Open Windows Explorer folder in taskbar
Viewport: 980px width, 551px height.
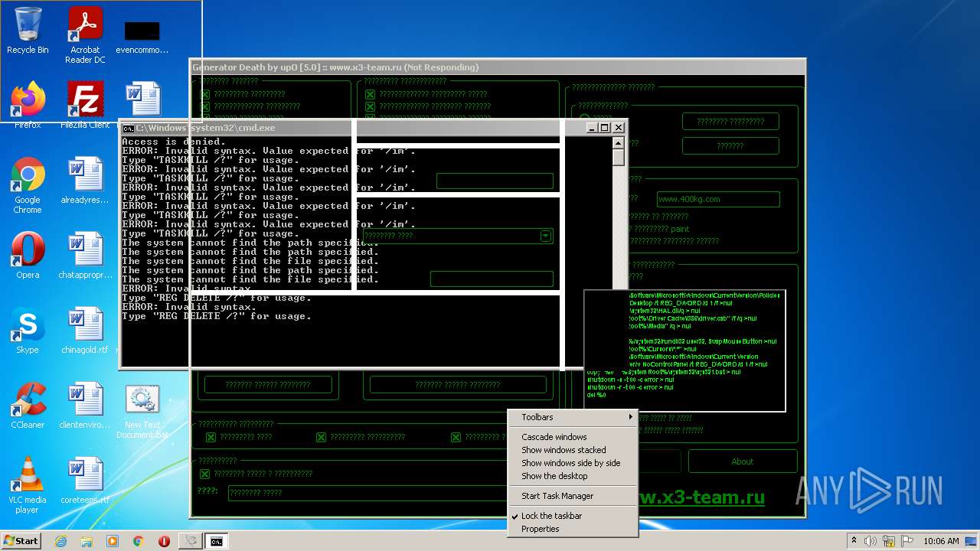(87, 541)
